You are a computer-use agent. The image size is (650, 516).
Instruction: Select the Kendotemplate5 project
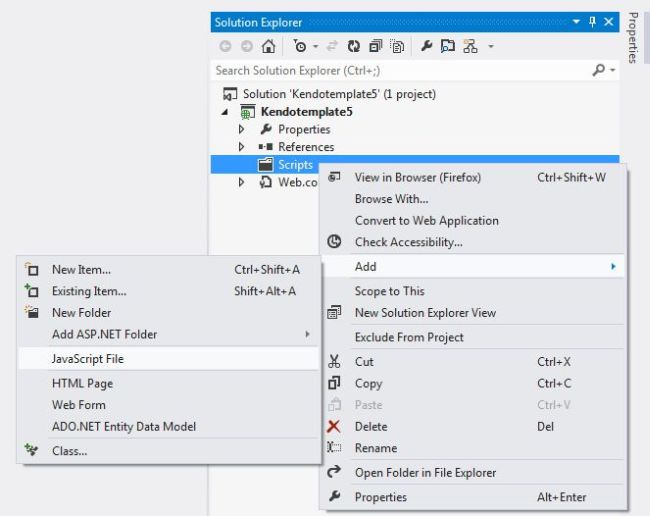tap(306, 112)
